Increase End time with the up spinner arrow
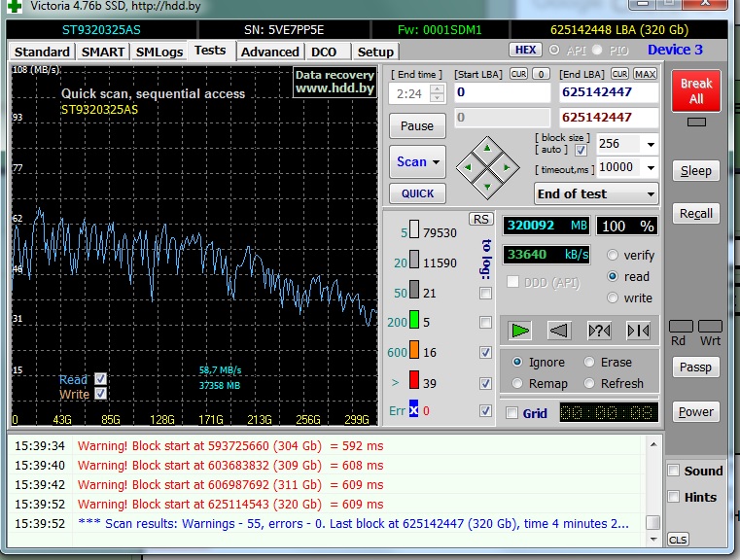Screen dimensions: 740x560 pos(437,88)
